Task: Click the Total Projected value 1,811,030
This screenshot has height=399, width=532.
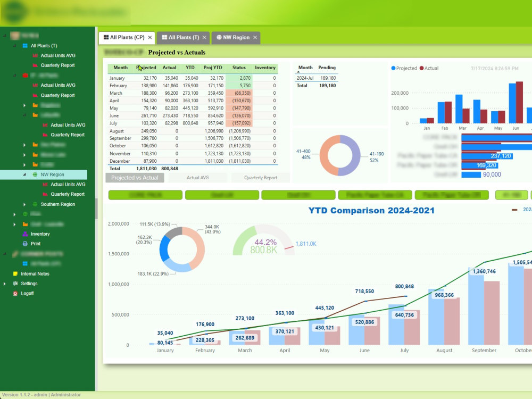Action: click(x=146, y=168)
